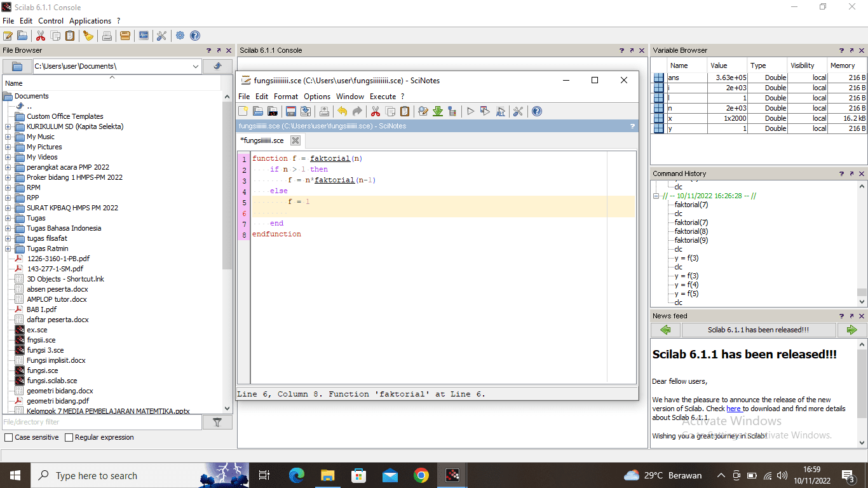Open the Format menu in SciNotes
This screenshot has width=868, height=488.
286,97
